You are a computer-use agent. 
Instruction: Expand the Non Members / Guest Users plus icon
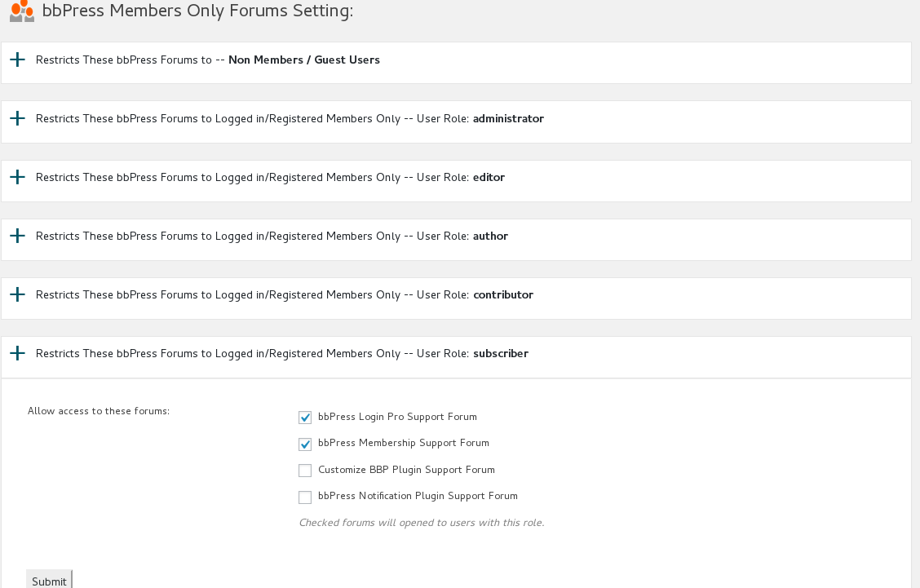click(x=17, y=60)
